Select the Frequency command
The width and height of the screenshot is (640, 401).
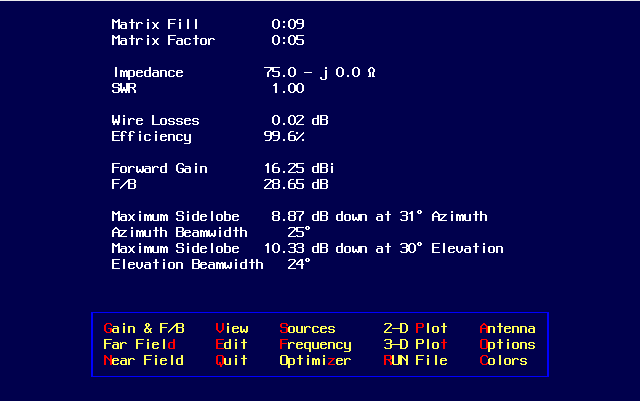coord(316,345)
